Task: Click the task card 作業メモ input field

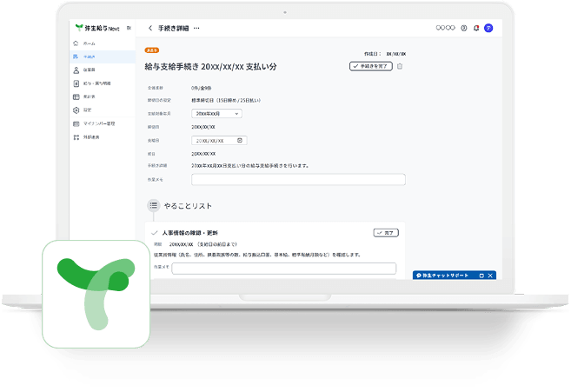Action: (x=283, y=269)
